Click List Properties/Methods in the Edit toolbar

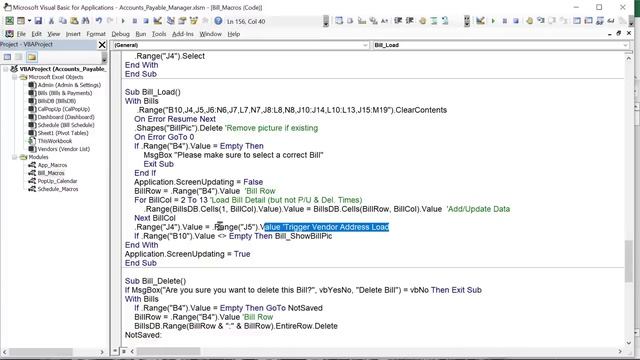tap(339, 21)
